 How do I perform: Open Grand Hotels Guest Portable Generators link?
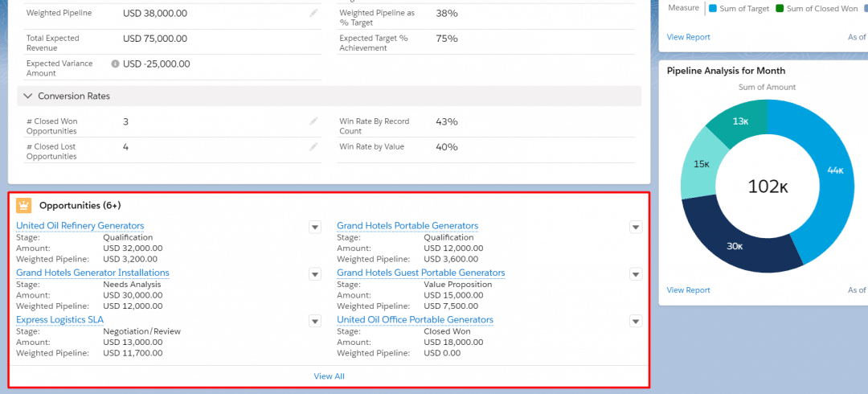(x=420, y=273)
